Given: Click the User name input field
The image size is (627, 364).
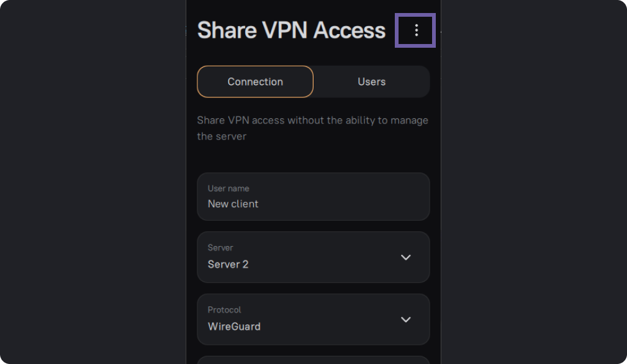Looking at the screenshot, I should (x=313, y=197).
